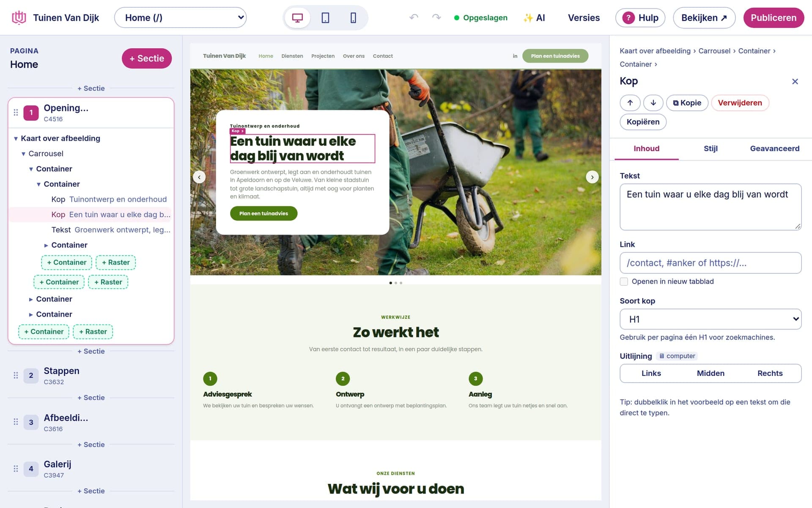Viewport: 812px width, 508px height.
Task: Collapse the Kaart over afbeelding tree node
Action: (16, 138)
